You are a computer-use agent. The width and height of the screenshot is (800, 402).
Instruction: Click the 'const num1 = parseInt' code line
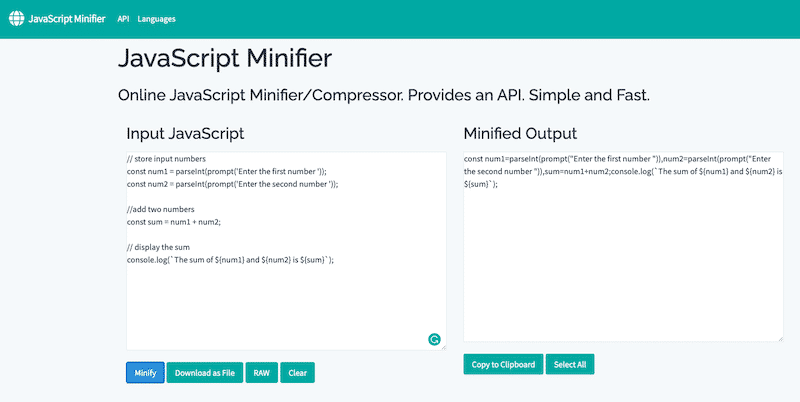(x=227, y=171)
